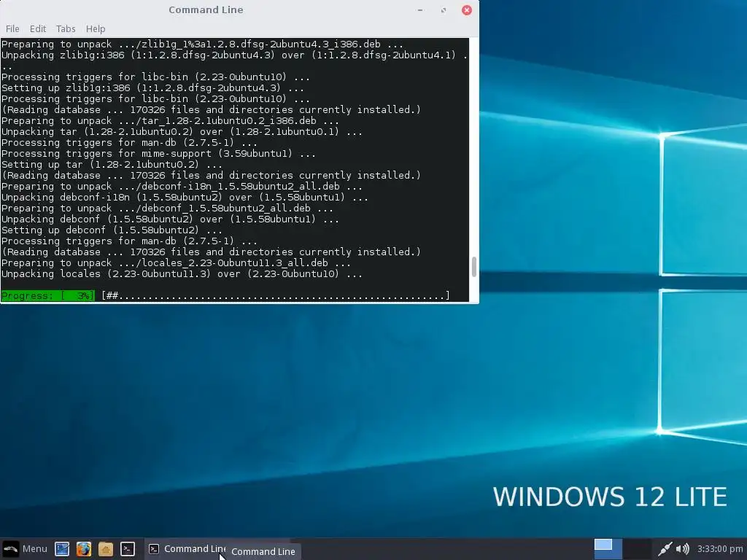Click the volume speaker tray icon
747x560 pixels.
tap(683, 548)
